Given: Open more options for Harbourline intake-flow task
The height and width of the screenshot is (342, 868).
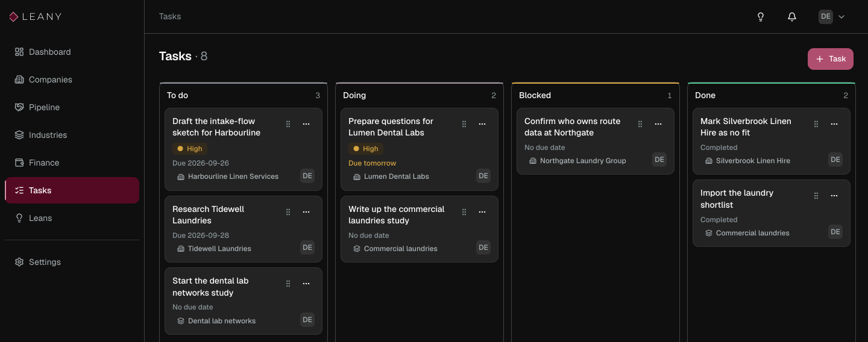Looking at the screenshot, I should (306, 124).
